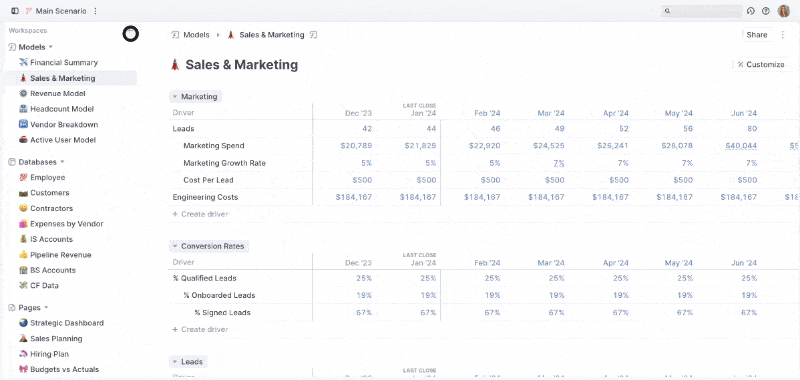
Task: Click Models link in breadcrumb
Action: [196, 35]
